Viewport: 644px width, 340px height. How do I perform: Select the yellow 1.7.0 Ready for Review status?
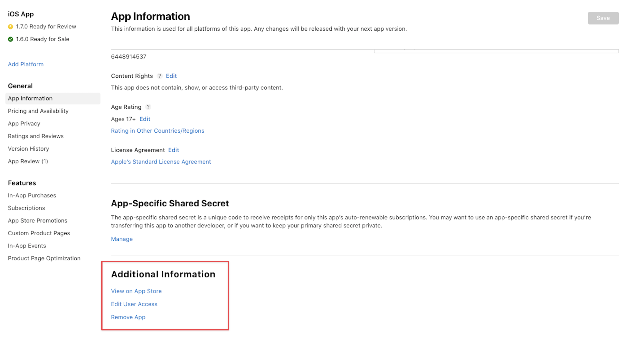click(x=46, y=26)
